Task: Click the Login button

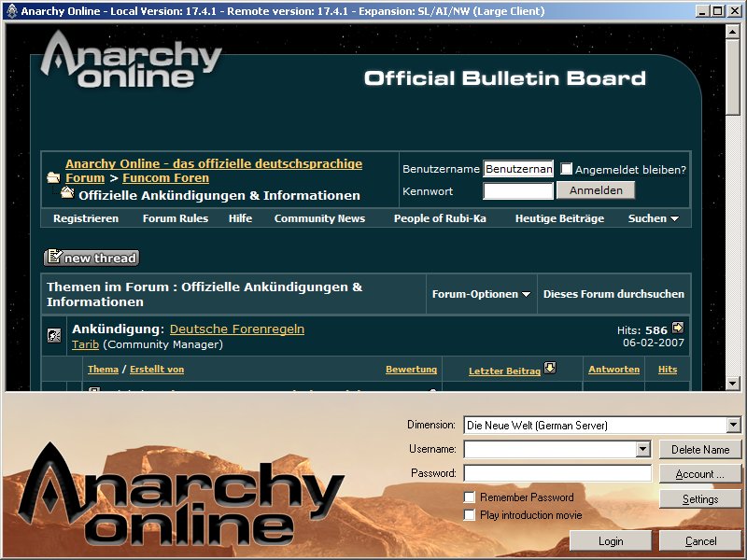Action: pyautogui.click(x=611, y=541)
